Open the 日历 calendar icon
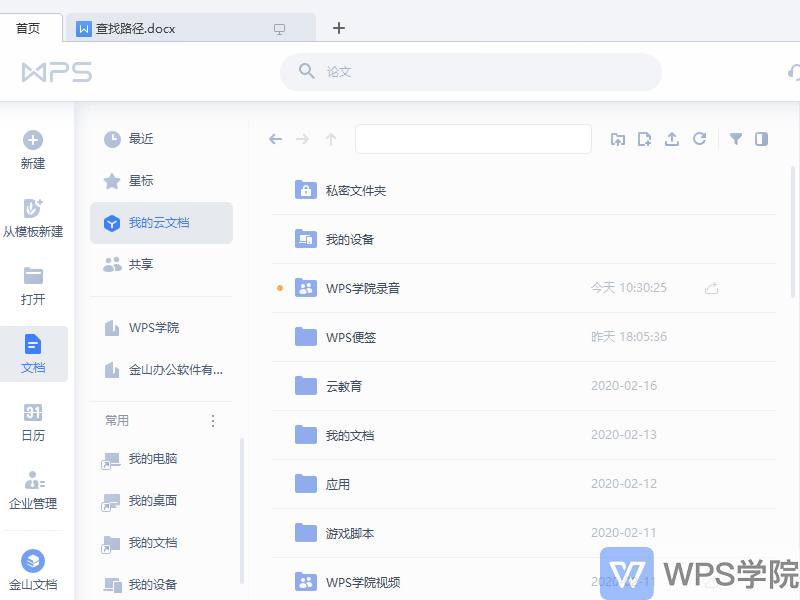The image size is (800, 600). coord(33,412)
